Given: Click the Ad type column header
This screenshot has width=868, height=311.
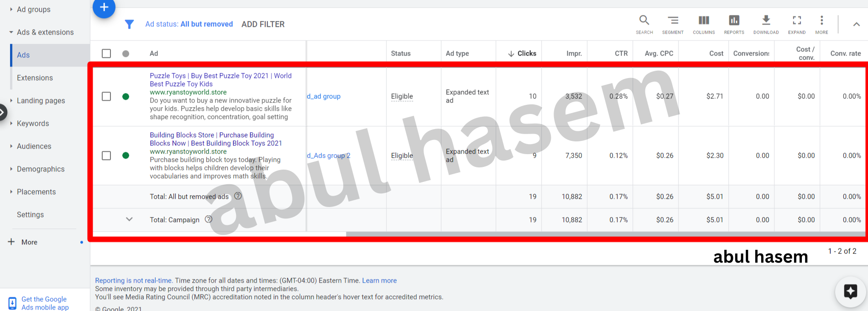Looking at the screenshot, I should coord(457,53).
